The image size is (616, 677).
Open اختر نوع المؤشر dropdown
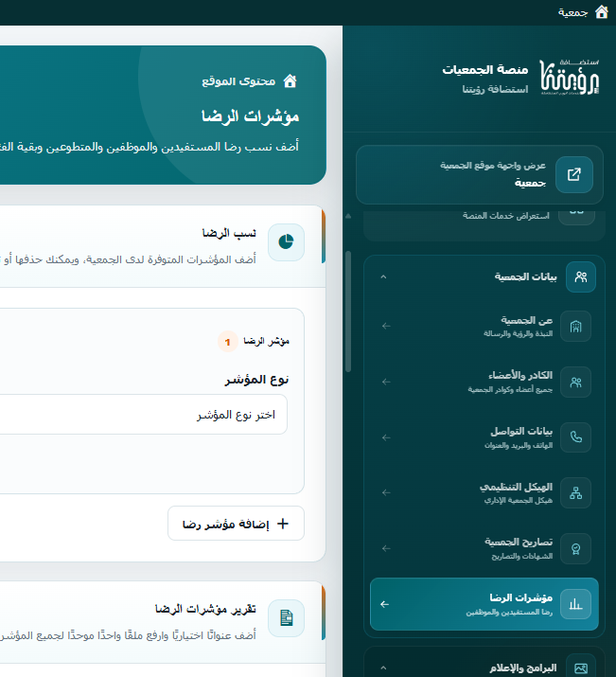click(142, 415)
